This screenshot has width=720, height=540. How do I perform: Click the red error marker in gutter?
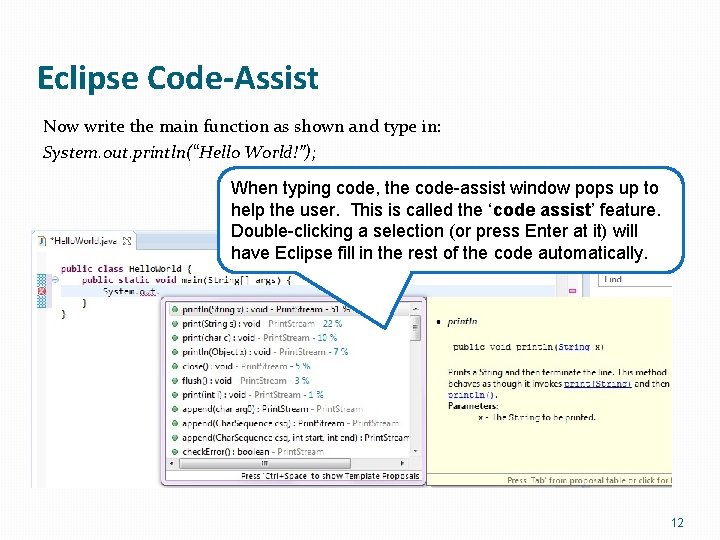[x=42, y=291]
